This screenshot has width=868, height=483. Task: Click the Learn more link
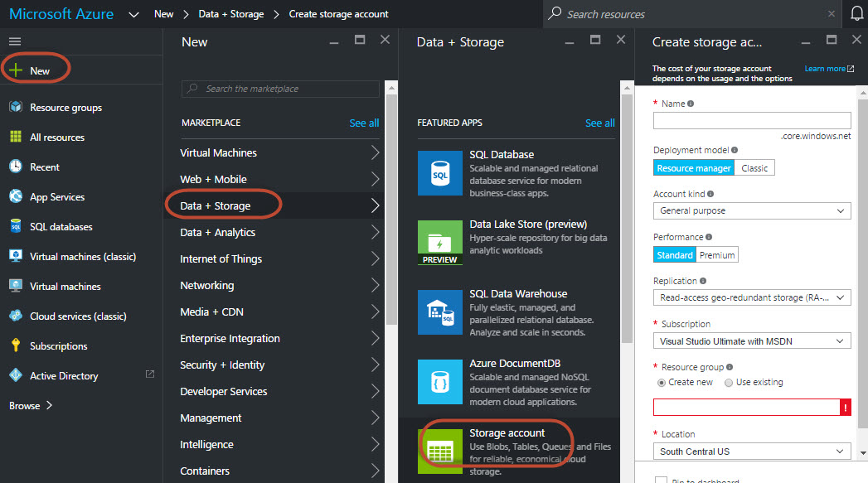828,69
